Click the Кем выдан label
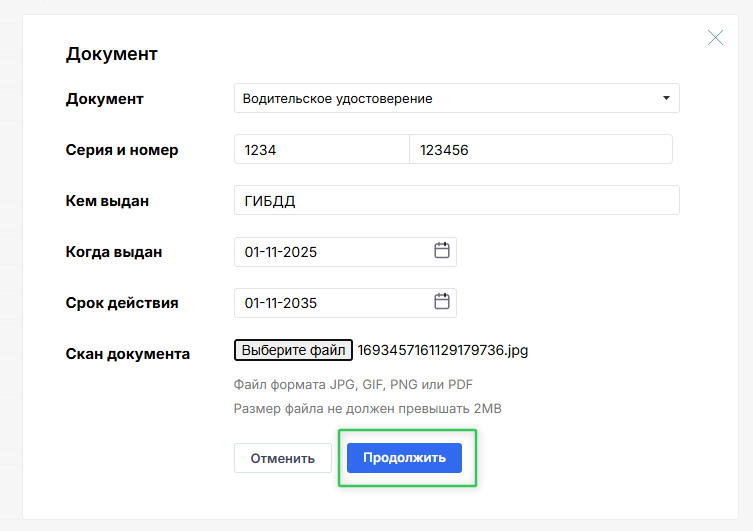The image size is (753, 531). (107, 201)
